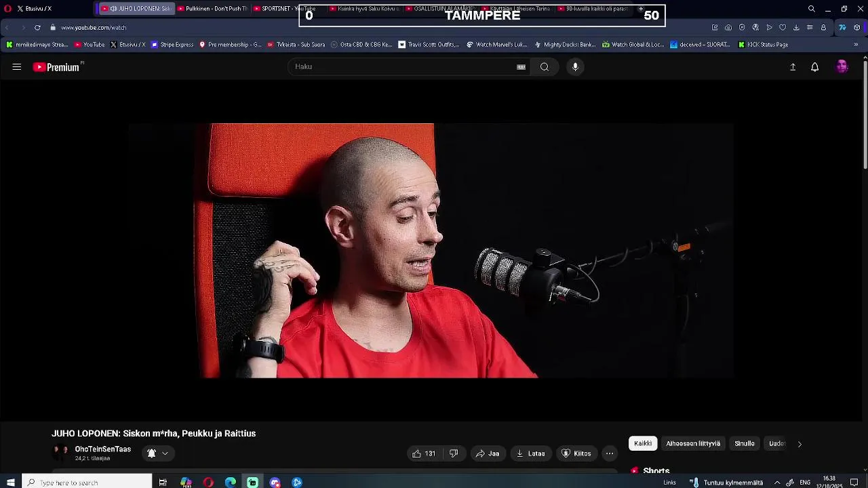
Task: Open Watch Marvel's bookmark
Action: 496,45
